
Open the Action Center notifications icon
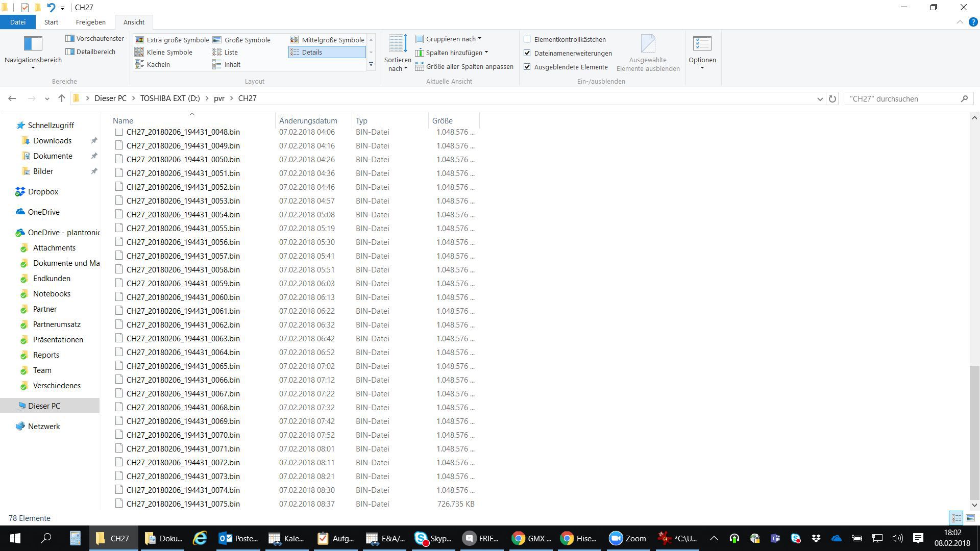click(918, 539)
